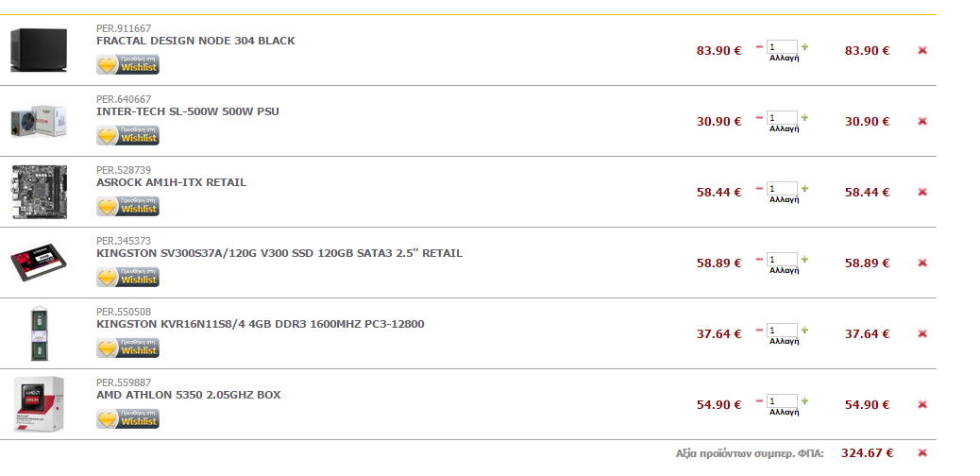This screenshot has height=476, width=980.
Task: Remove all items via total row X
Action: coord(921,452)
